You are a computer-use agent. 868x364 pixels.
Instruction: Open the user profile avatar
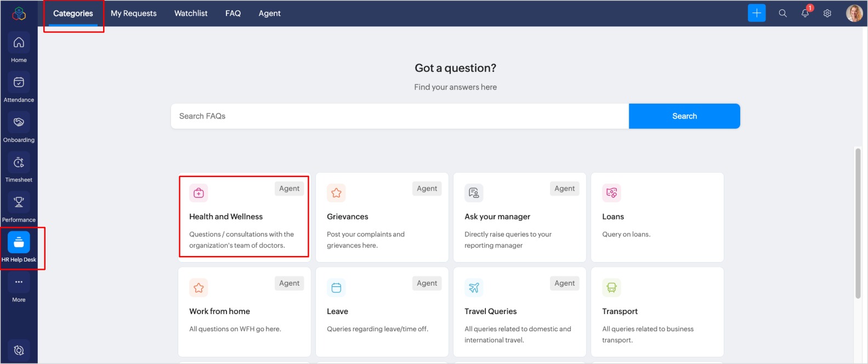coord(854,13)
